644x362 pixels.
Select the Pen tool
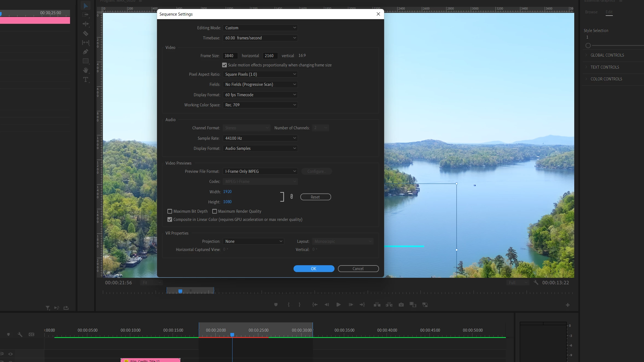pyautogui.click(x=86, y=52)
